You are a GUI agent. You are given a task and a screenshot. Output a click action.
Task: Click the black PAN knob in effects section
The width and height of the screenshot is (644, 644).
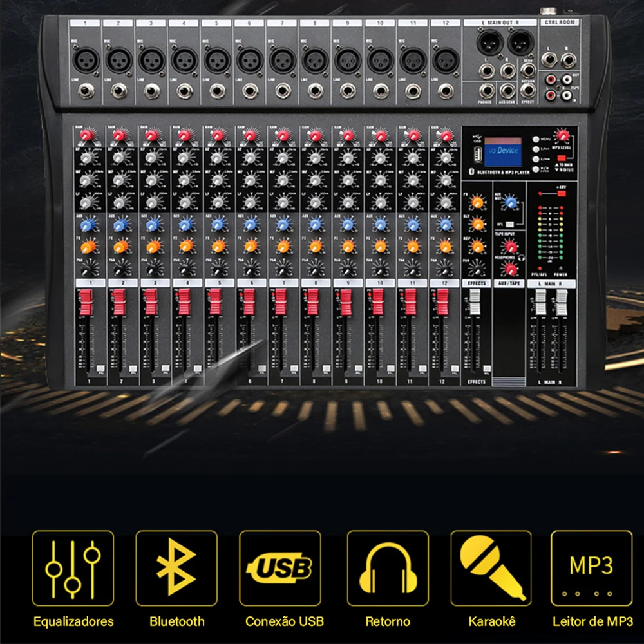(x=477, y=269)
